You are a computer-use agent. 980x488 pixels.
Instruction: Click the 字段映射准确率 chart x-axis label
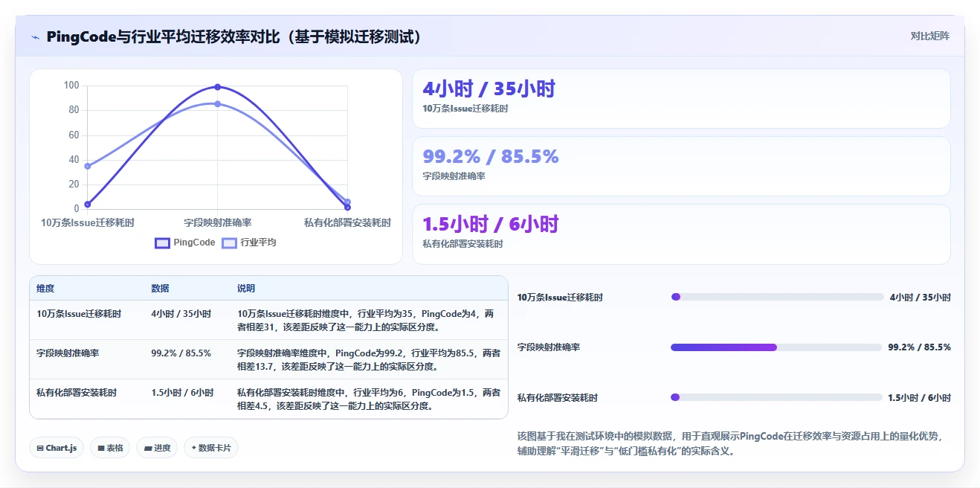tap(218, 222)
